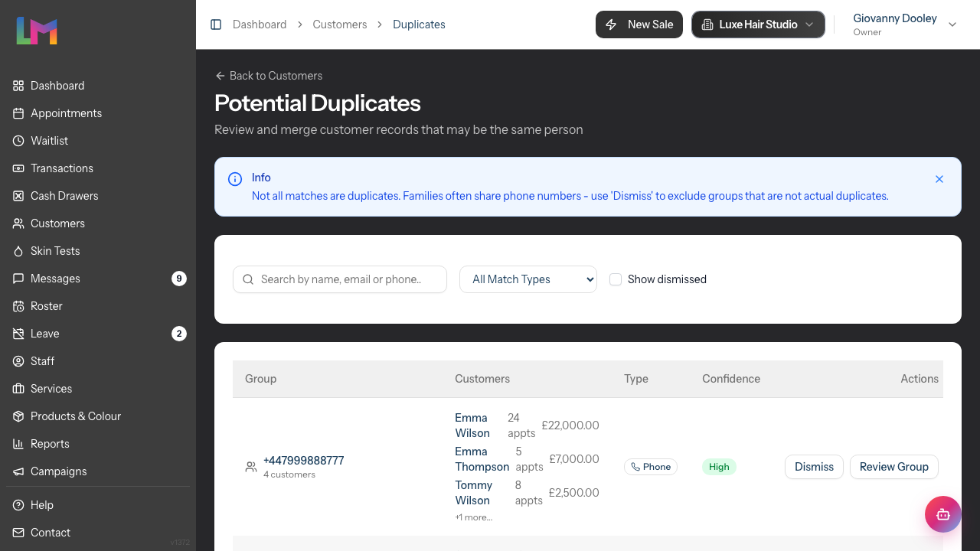Click the £7,000.00 amount
This screenshot has height=551, width=980.
574,459
